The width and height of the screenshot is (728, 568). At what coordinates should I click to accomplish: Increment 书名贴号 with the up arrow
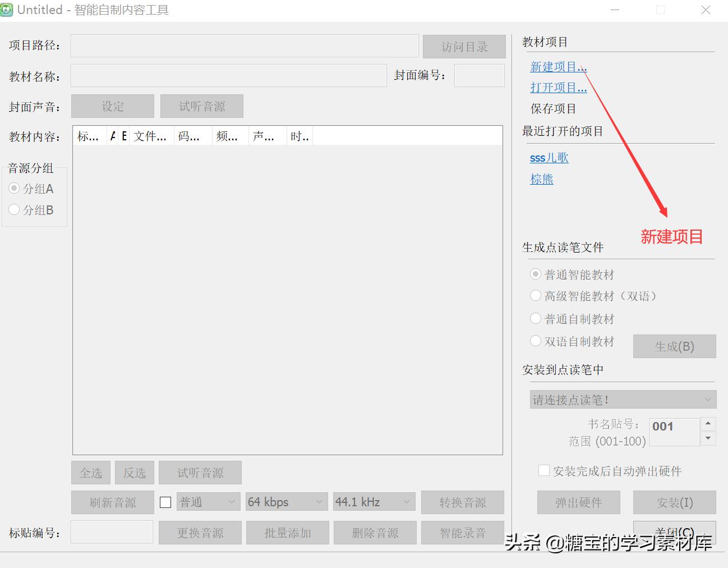click(x=708, y=424)
